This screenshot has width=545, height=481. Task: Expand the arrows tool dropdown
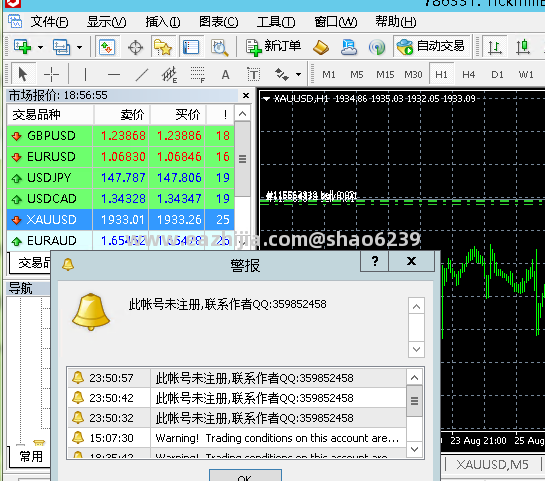(x=299, y=74)
